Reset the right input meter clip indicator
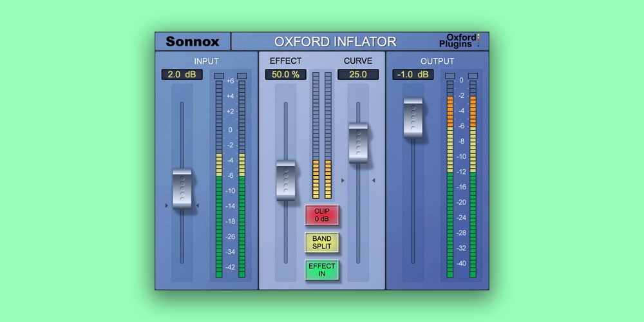 click(x=242, y=77)
